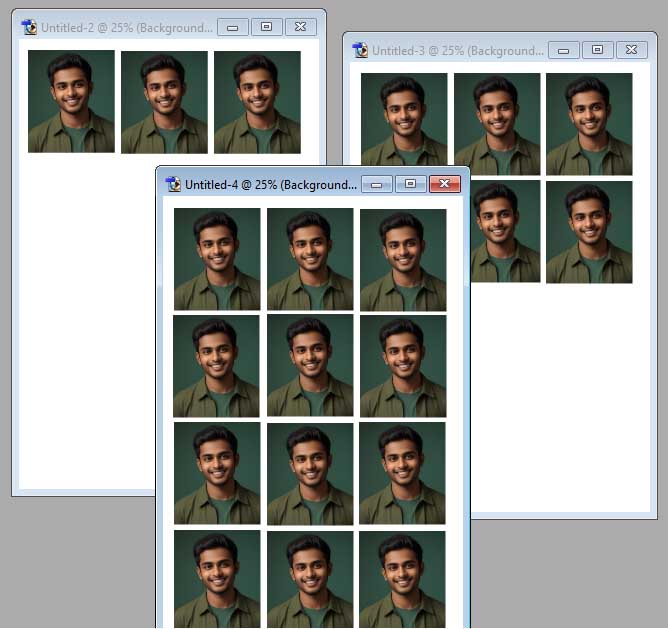Maximize the Untitled-3 document window
This screenshot has width=668, height=629.
597,50
